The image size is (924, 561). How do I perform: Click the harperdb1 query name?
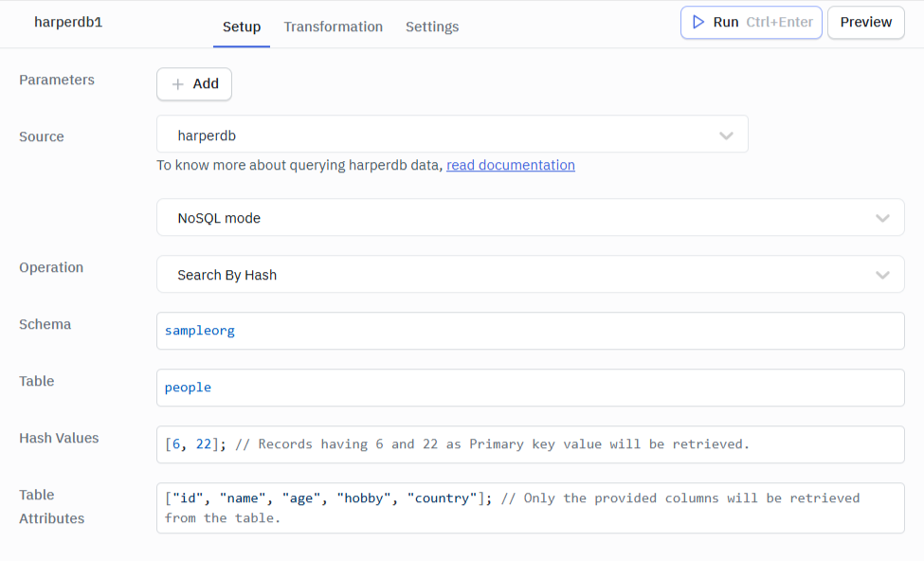point(68,23)
